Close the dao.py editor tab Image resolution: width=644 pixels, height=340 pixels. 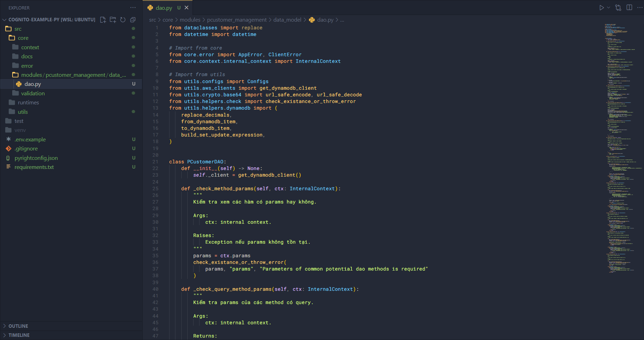[187, 8]
